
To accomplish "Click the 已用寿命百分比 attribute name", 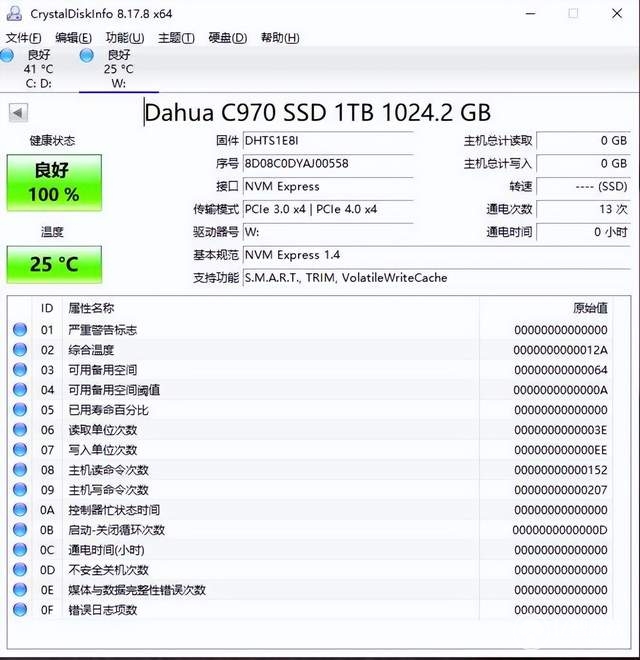I will (109, 410).
